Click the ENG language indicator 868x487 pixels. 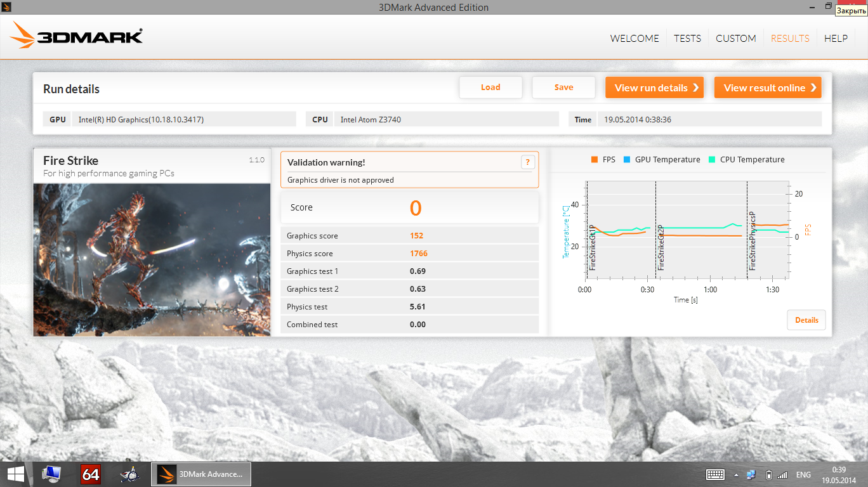(803, 474)
